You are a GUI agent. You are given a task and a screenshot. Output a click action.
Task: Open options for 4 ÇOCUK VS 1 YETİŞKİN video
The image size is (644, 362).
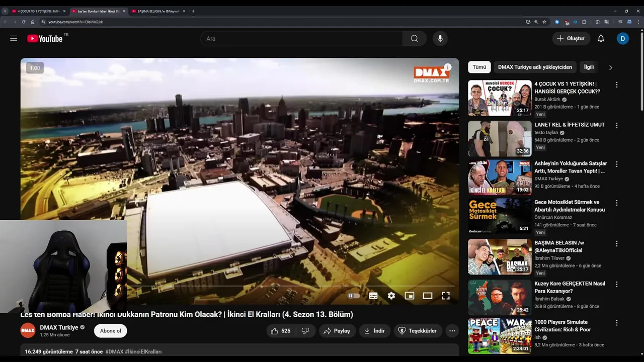point(617,84)
